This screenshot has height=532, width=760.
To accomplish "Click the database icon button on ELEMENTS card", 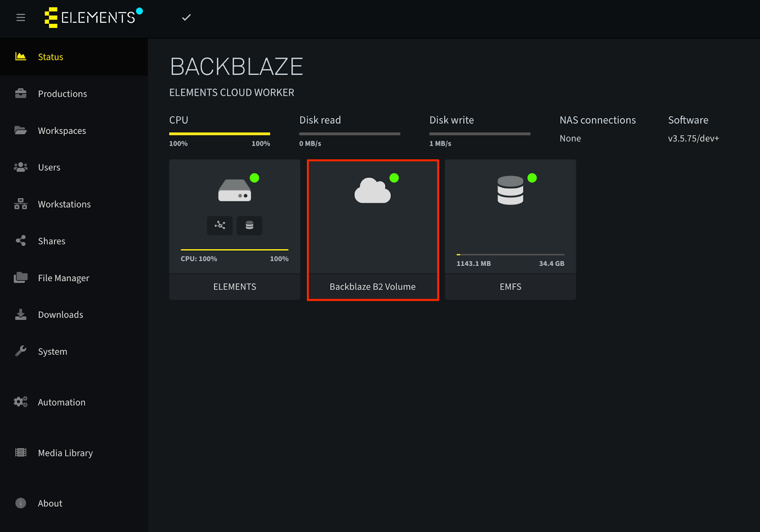I will (x=249, y=225).
